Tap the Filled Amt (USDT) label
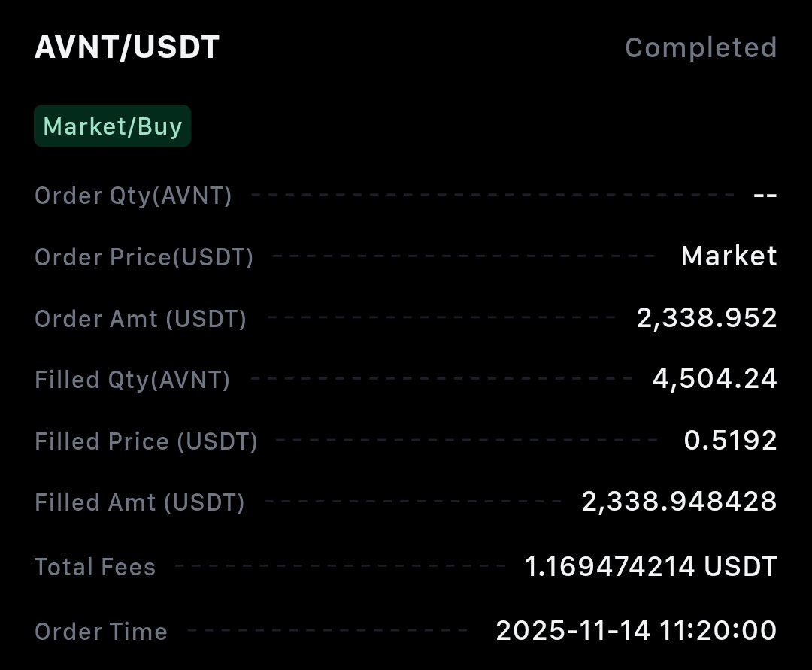 [139, 502]
